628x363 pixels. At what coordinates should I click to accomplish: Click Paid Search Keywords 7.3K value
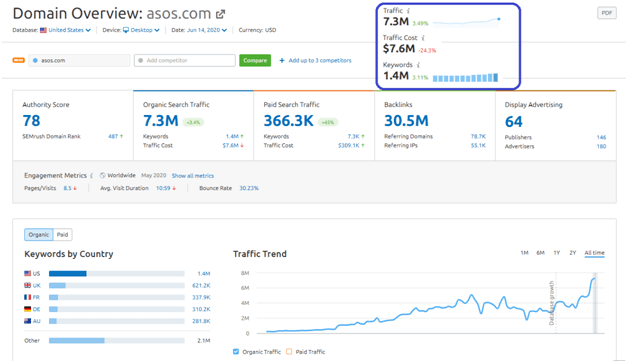354,137
